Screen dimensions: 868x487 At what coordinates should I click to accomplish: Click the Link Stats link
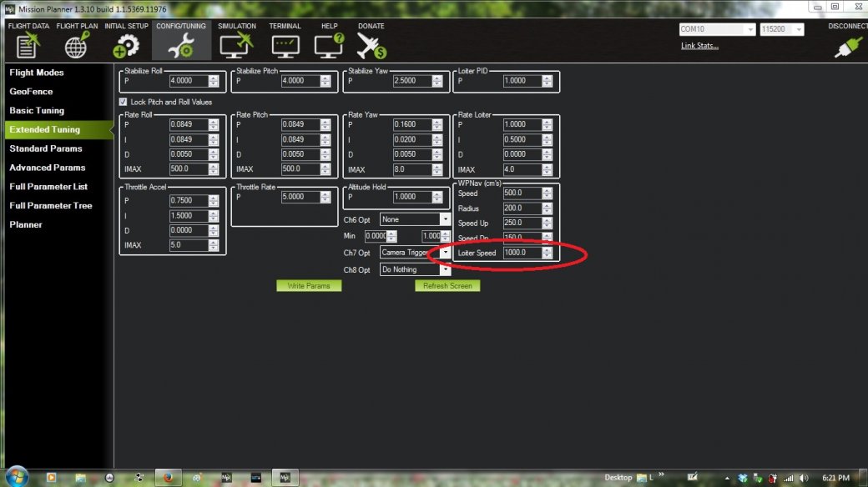tap(699, 46)
